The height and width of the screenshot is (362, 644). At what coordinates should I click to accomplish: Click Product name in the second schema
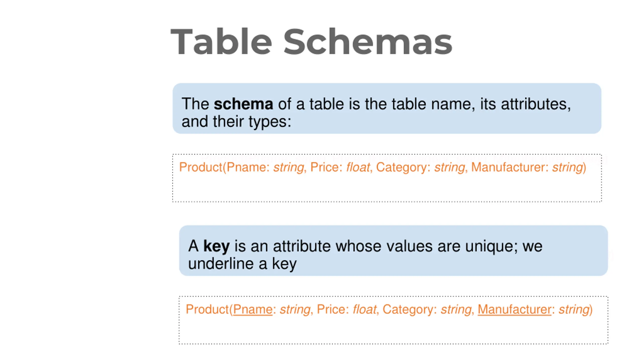207,309
